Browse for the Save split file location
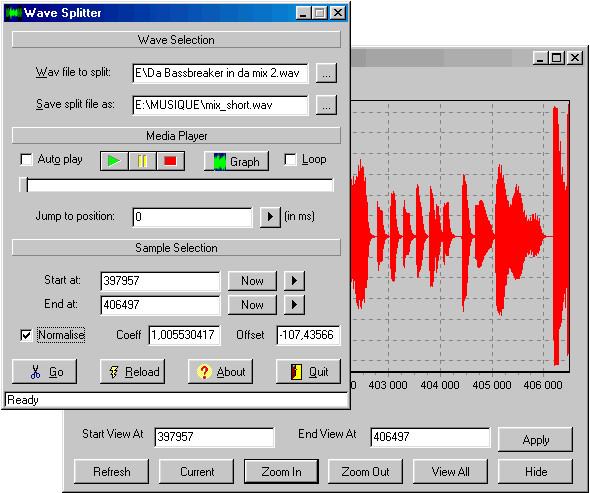This screenshot has width=590, height=493. [x=326, y=105]
